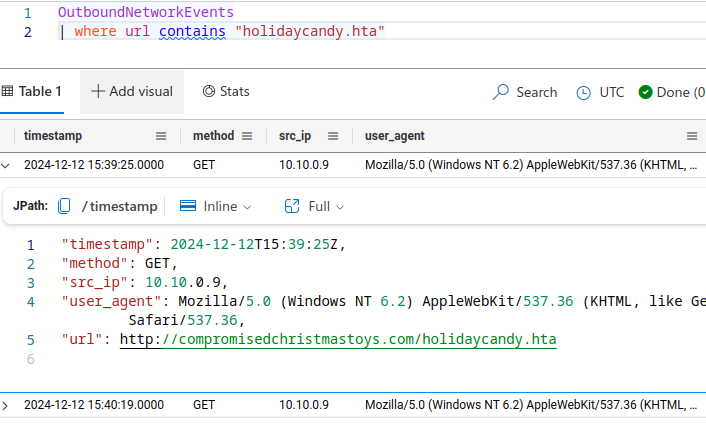Click the Add visual button
The width and height of the screenshot is (706, 442).
click(132, 91)
